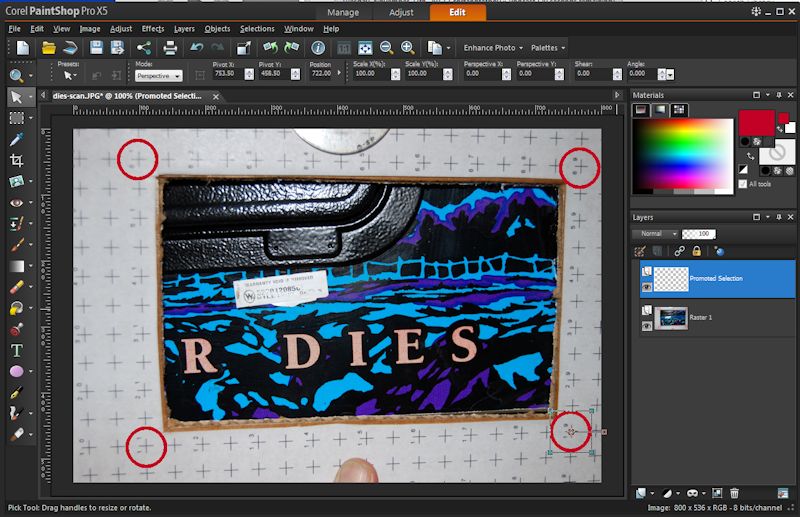Click the Undo arrow icon
Screen dimensions: 800x517
(197, 48)
